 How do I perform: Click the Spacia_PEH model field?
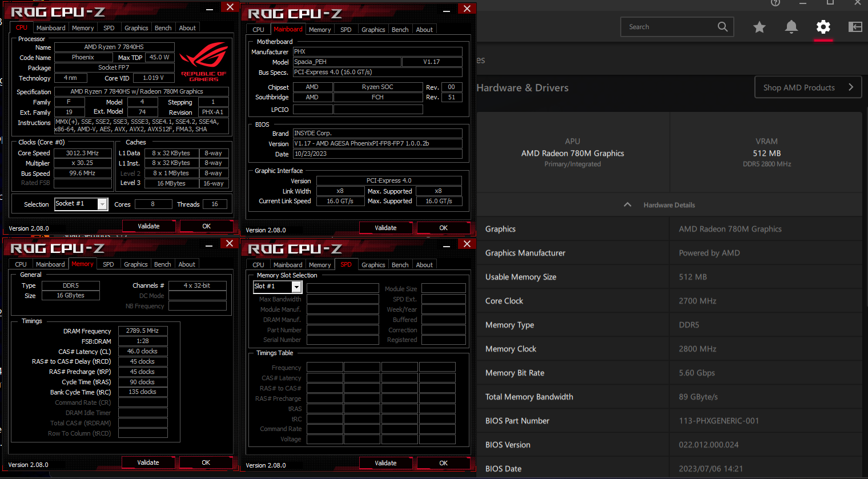click(x=347, y=62)
